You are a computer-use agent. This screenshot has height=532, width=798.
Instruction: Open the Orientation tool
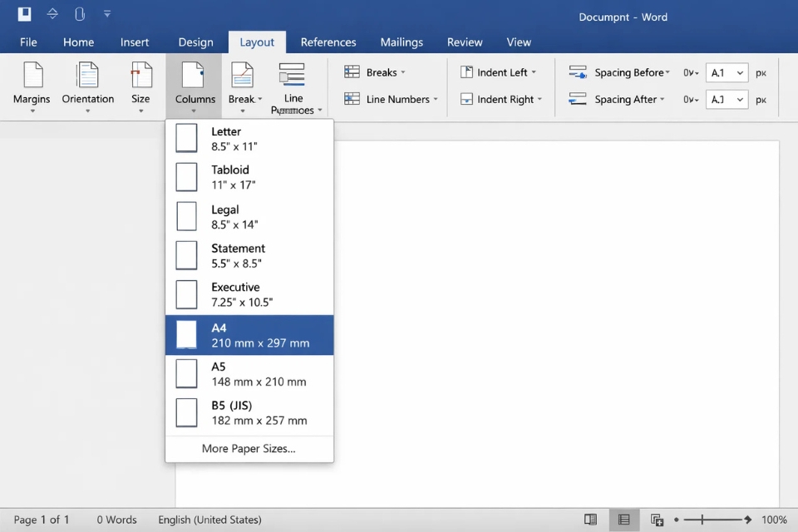(87, 86)
